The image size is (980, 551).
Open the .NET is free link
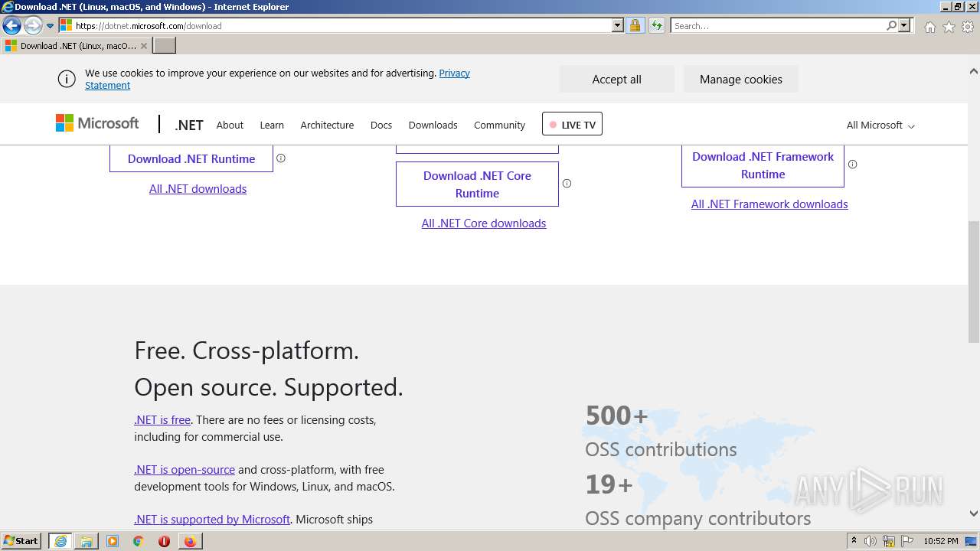coord(162,420)
